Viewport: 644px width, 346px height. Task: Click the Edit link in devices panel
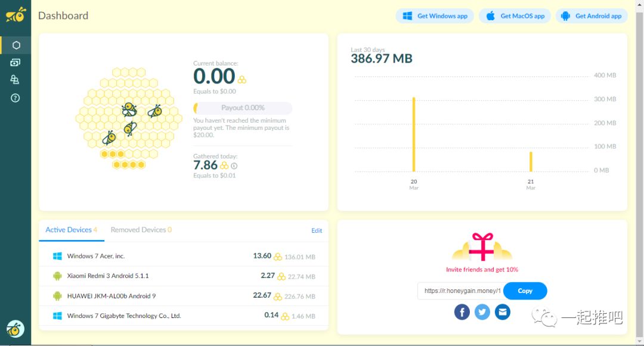pos(317,230)
